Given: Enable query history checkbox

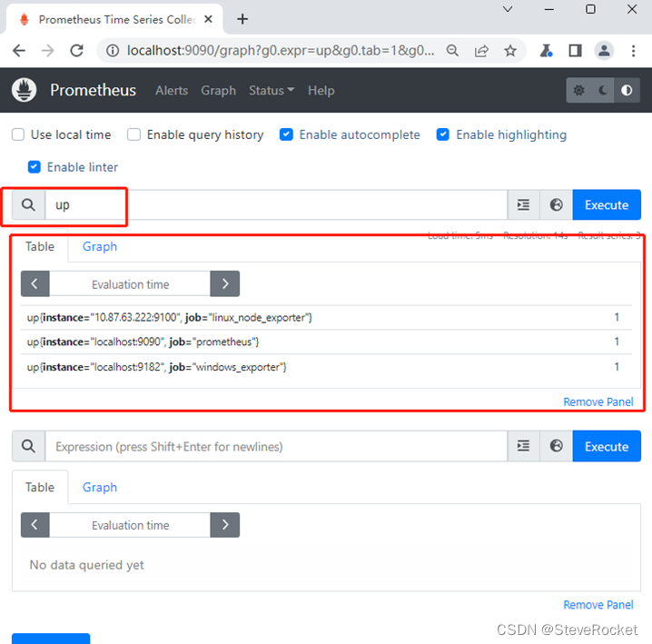Looking at the screenshot, I should pos(133,134).
